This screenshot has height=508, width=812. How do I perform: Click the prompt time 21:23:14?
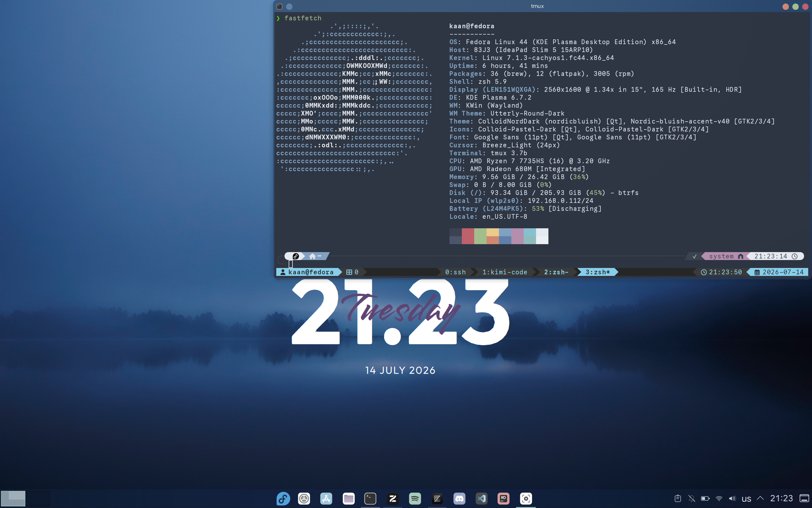(776, 256)
